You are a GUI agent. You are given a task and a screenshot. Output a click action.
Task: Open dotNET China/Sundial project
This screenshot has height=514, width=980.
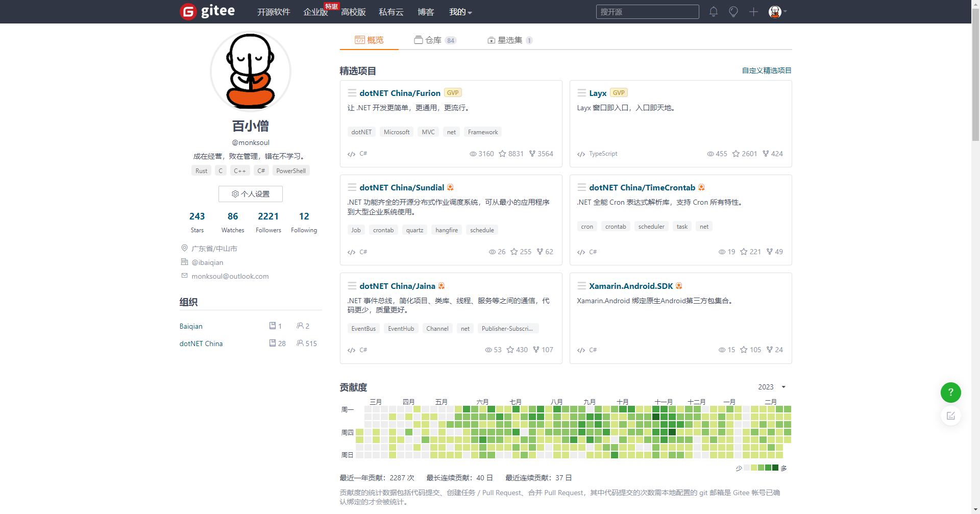[x=402, y=187]
